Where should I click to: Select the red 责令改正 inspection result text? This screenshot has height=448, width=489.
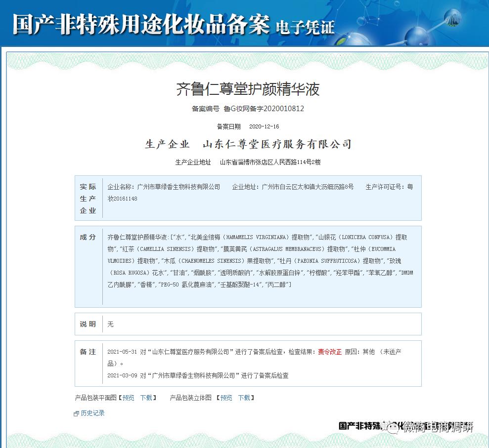(330, 353)
